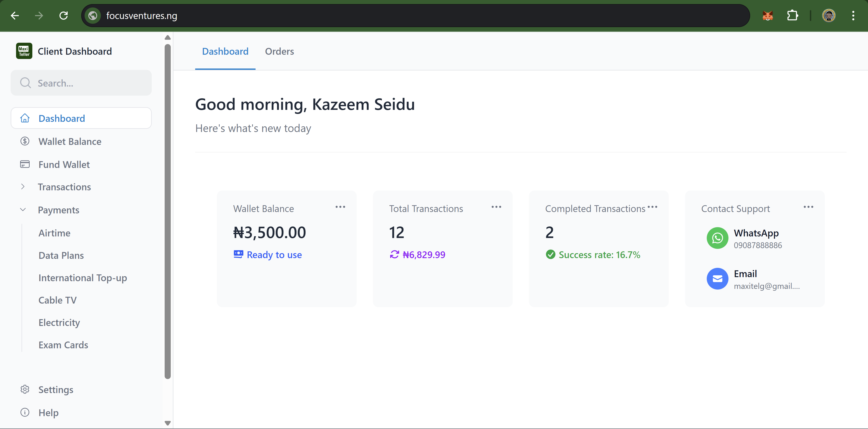Open Total Transactions card three-dot menu
Viewport: 868px width, 429px height.
point(496,207)
